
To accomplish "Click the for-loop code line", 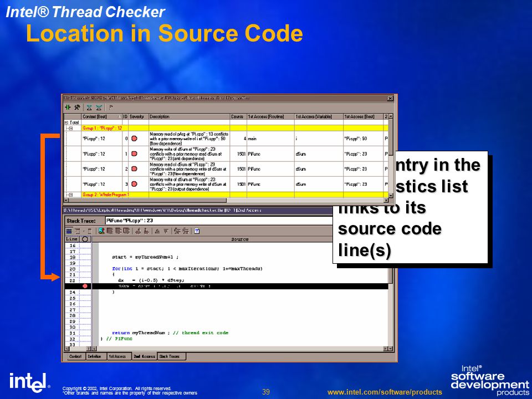I will pos(187,269).
